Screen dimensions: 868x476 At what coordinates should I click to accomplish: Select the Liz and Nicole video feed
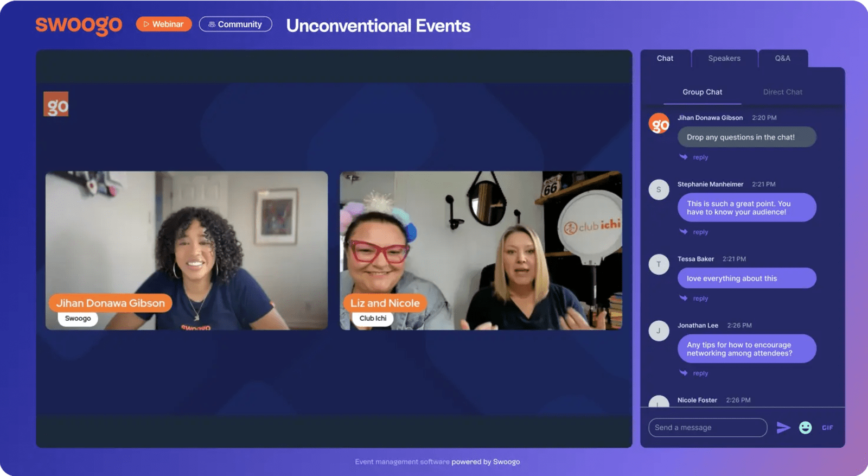(x=481, y=251)
